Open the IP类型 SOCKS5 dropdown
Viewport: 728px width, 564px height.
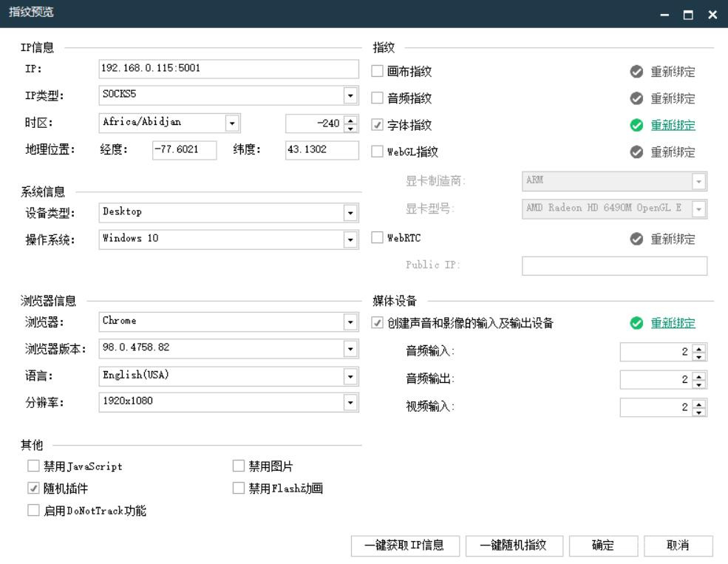tap(350, 95)
